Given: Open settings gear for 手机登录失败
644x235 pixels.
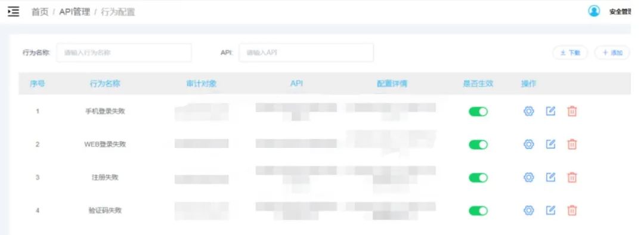Looking at the screenshot, I should click(528, 111).
